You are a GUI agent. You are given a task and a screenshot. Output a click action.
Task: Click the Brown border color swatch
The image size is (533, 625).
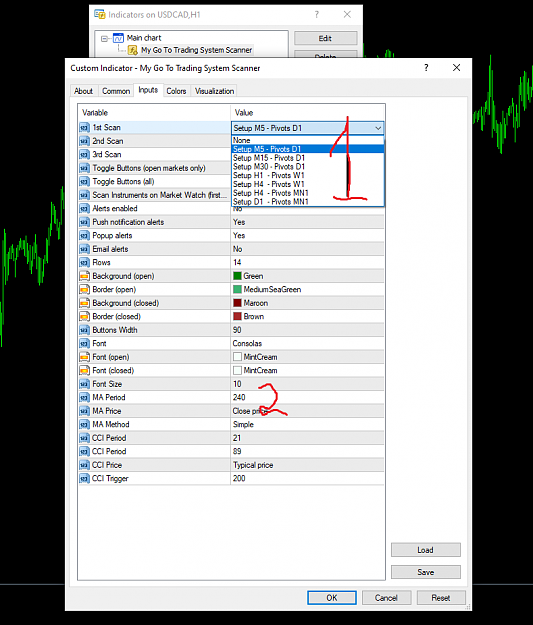click(237, 316)
